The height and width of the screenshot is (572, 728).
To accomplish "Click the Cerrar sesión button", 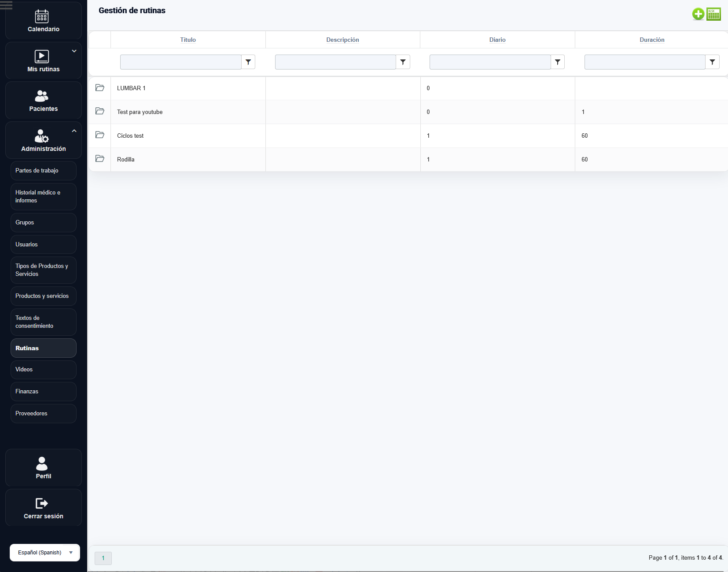I will [x=44, y=508].
